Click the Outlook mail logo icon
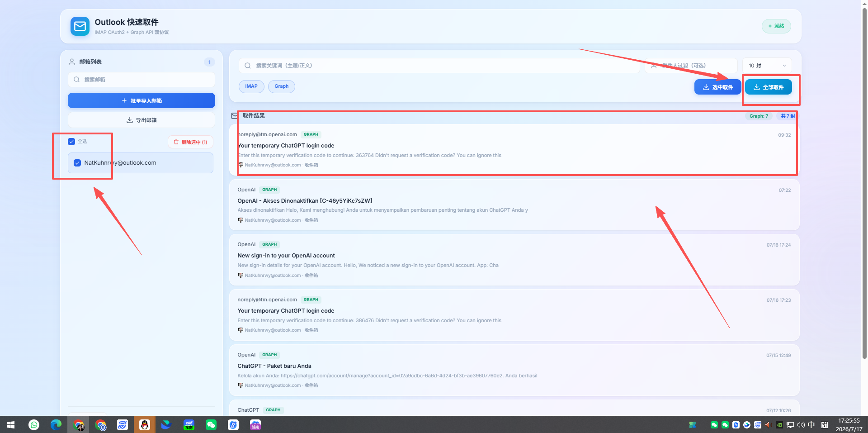This screenshot has width=868, height=433. click(80, 26)
